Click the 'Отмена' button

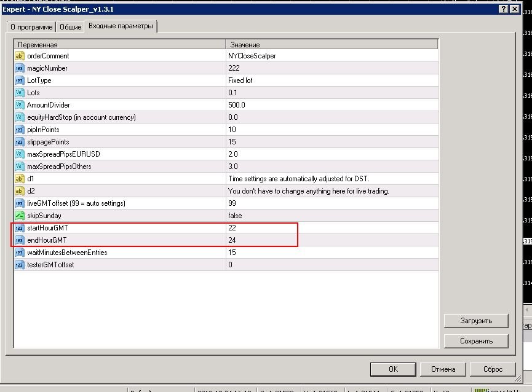click(443, 369)
